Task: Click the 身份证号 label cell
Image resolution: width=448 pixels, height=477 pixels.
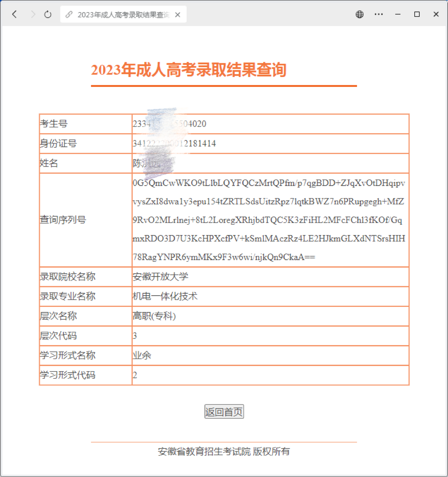Action: pyautogui.click(x=85, y=144)
